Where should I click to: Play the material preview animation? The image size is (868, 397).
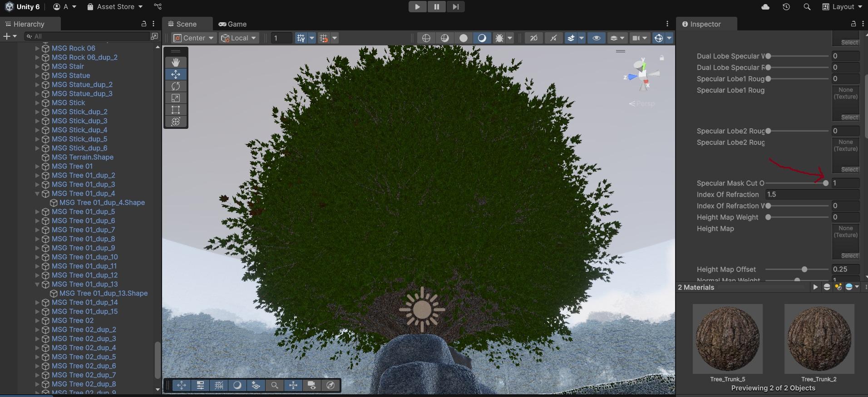815,287
